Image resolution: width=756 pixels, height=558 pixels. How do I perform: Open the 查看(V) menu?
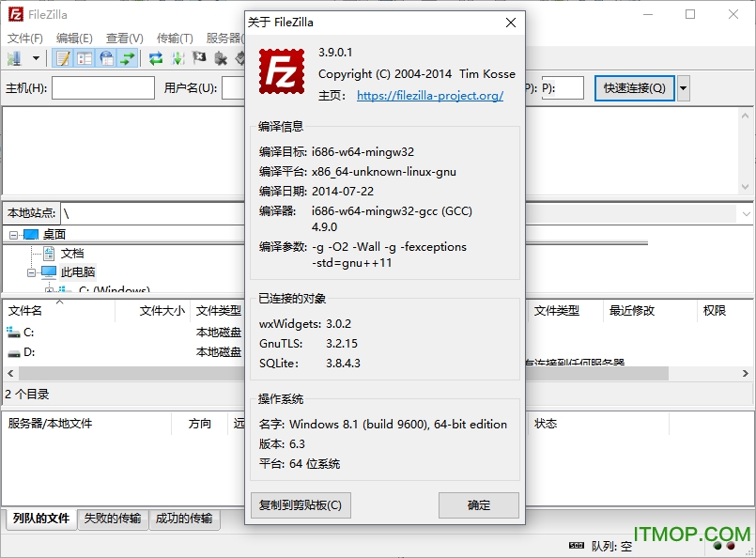point(124,39)
